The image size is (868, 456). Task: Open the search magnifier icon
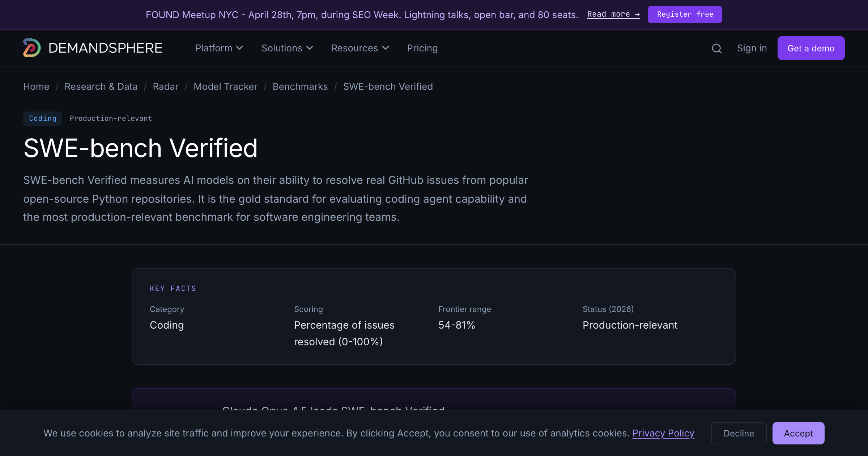point(716,48)
